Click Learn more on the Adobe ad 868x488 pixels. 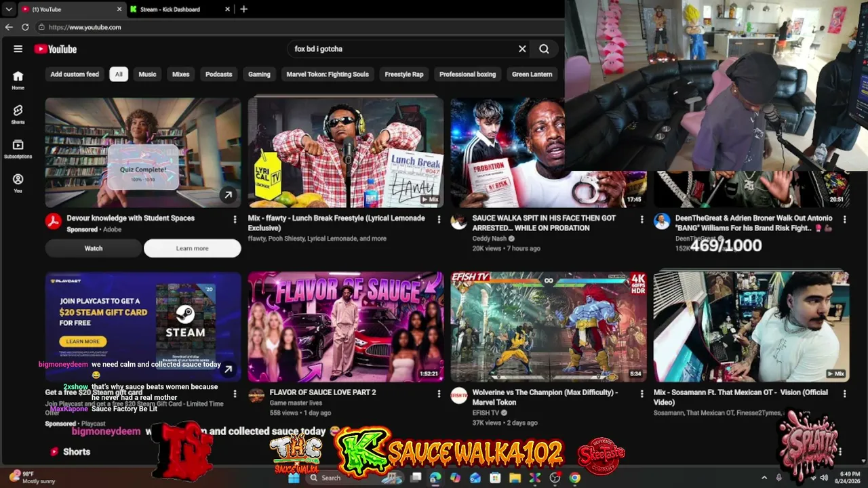pos(193,249)
